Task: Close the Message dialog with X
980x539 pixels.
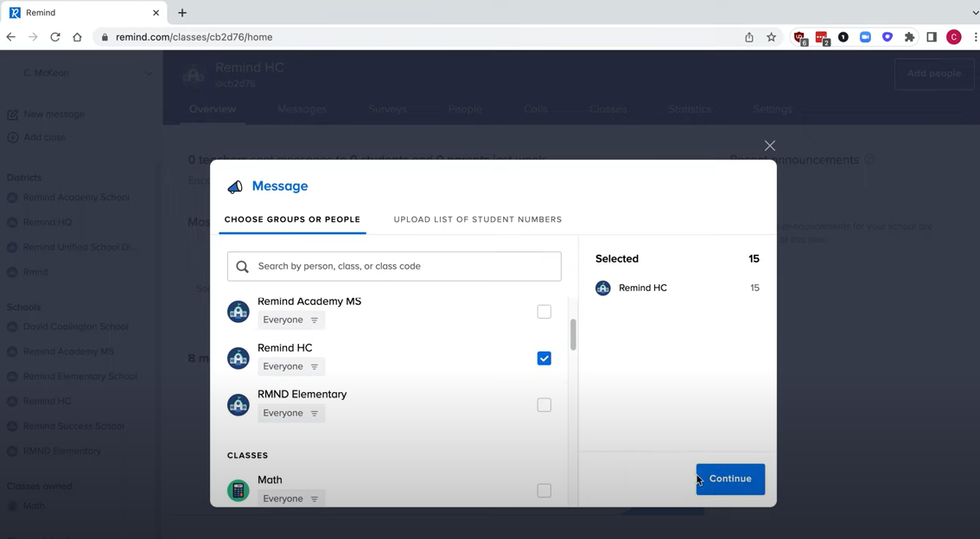Action: point(769,145)
